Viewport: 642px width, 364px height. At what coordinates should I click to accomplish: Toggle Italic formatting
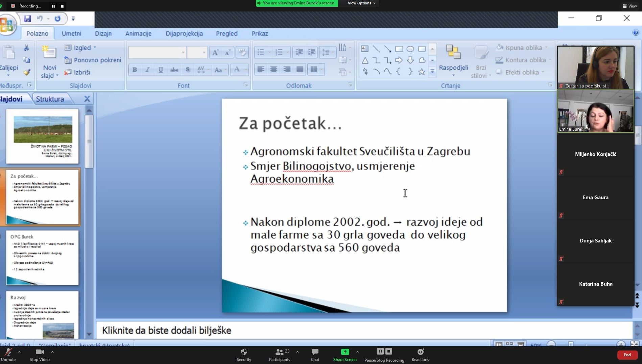click(x=147, y=70)
